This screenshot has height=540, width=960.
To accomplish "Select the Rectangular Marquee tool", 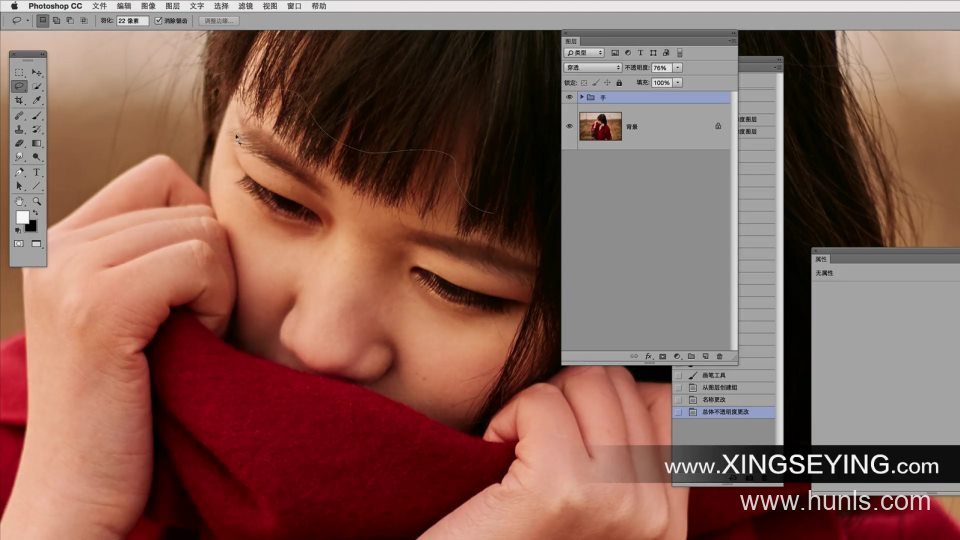I will (20, 72).
